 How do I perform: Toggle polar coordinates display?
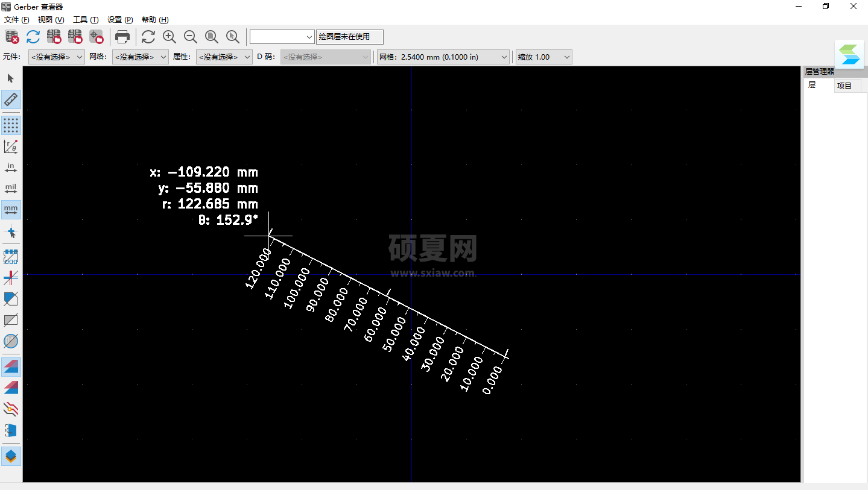pyautogui.click(x=11, y=146)
